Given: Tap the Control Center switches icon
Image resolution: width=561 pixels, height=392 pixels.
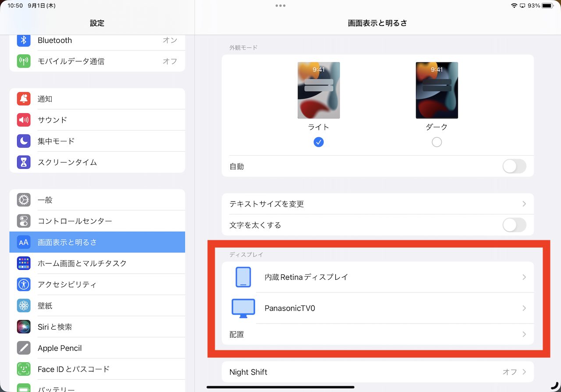Looking at the screenshot, I should [x=24, y=221].
